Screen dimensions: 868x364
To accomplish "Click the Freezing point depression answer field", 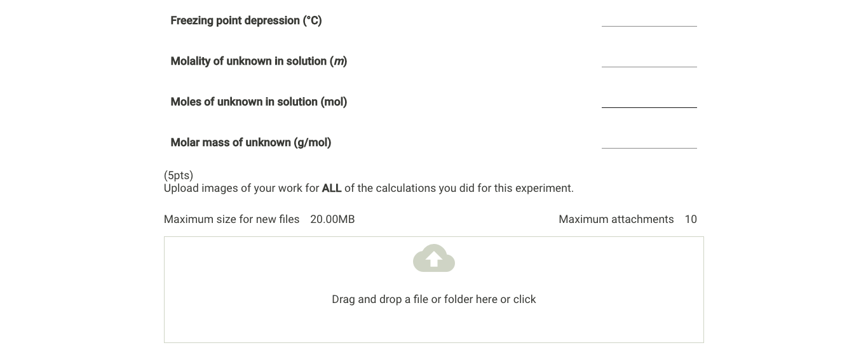I will click(x=649, y=19).
